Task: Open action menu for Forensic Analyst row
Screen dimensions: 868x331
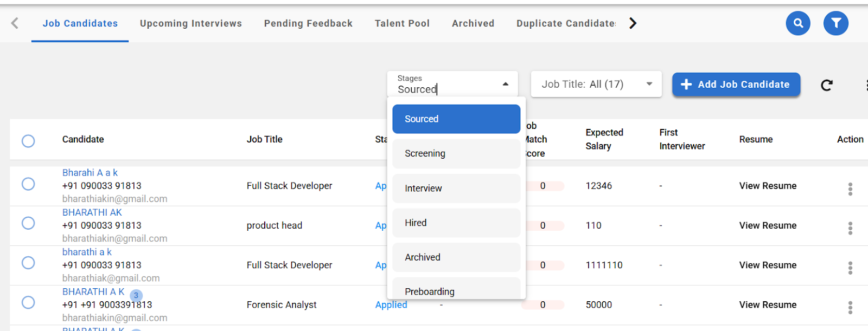Action: pyautogui.click(x=850, y=307)
